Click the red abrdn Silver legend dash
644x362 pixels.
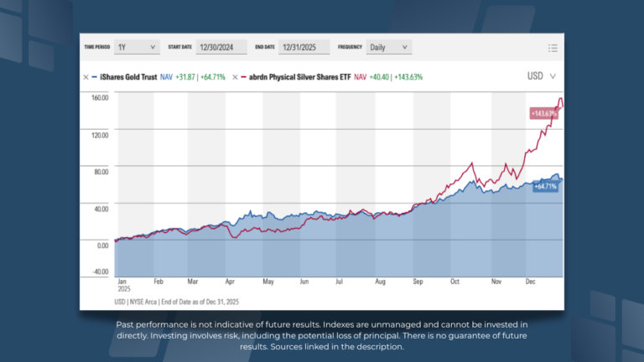coord(242,76)
